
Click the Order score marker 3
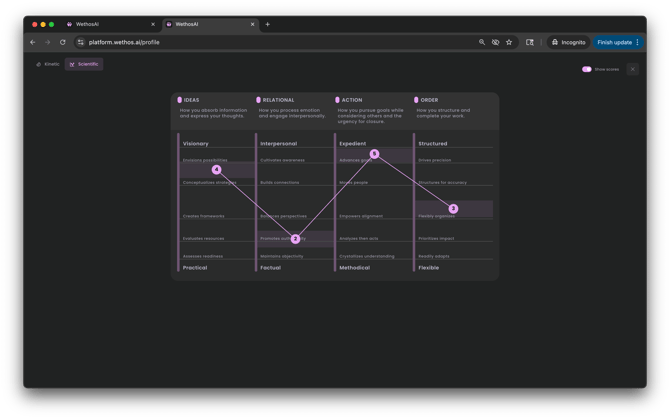click(x=453, y=209)
